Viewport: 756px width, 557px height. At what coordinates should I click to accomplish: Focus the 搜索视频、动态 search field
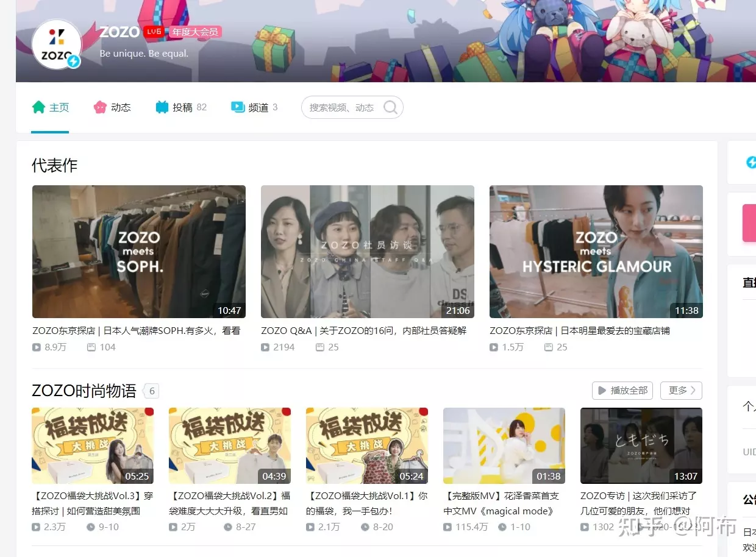point(352,107)
